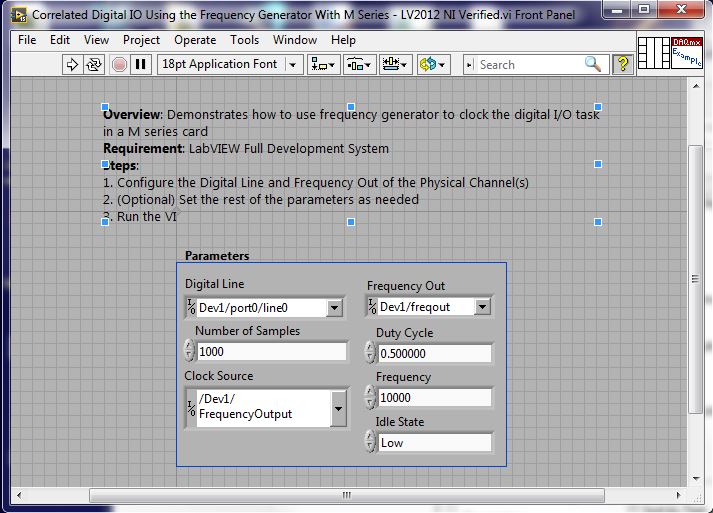This screenshot has width=713, height=513.
Task: Click the 'Digital Line' label
Action: click(x=215, y=284)
